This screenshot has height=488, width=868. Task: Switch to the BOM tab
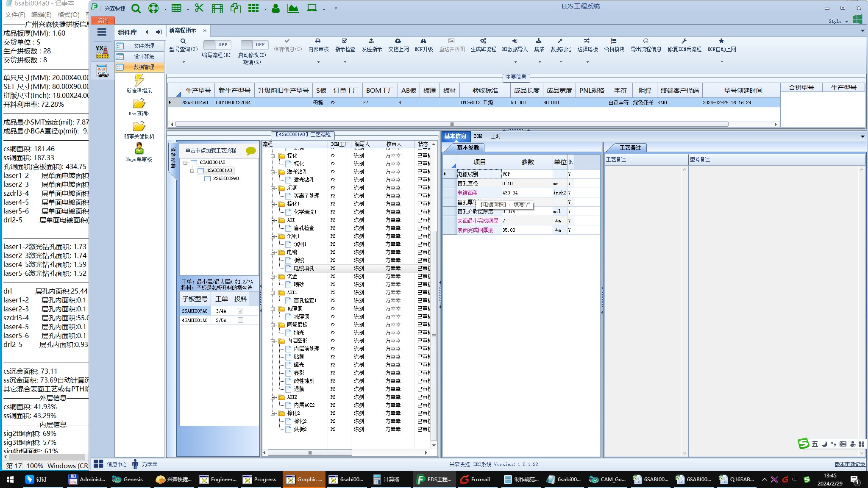click(x=478, y=136)
